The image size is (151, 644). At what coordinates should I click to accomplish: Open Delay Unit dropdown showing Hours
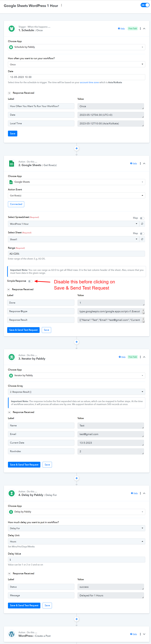point(76,541)
